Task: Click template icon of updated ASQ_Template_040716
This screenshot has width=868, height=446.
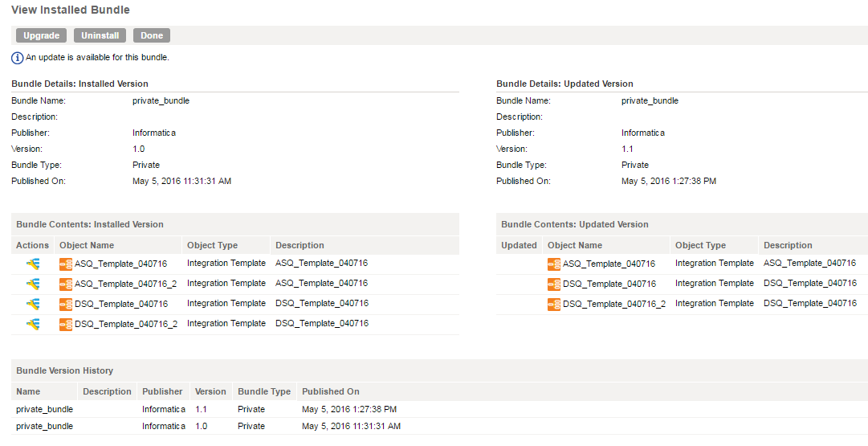Action: pyautogui.click(x=554, y=264)
